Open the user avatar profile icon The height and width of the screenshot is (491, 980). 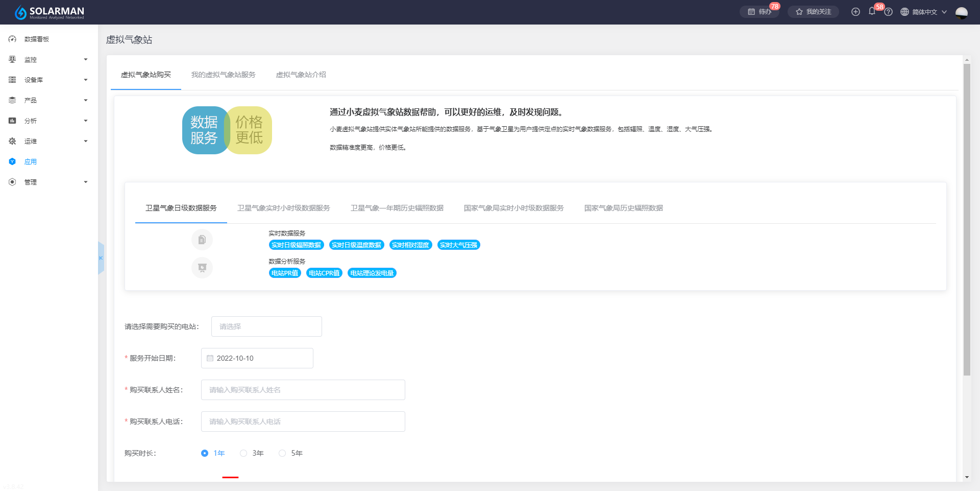click(961, 12)
